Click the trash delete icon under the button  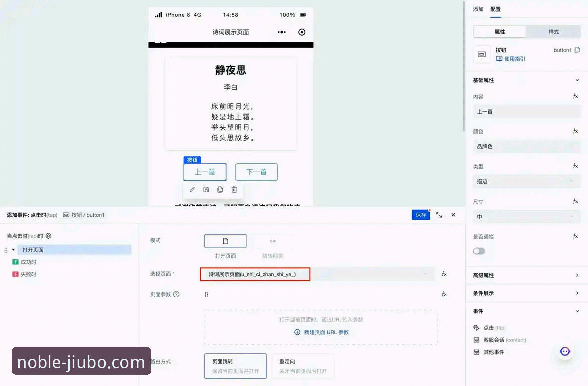234,189
